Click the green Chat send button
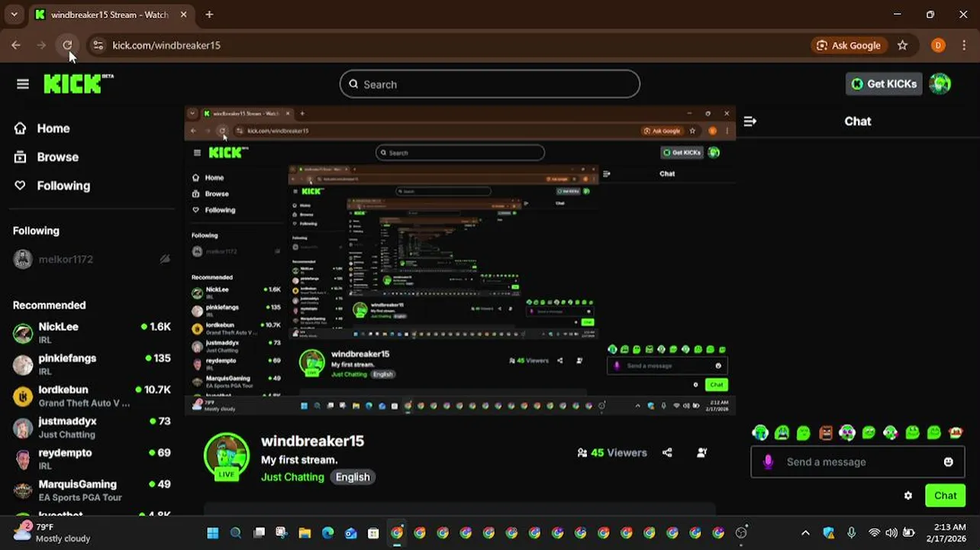980x550 pixels. tap(945, 495)
